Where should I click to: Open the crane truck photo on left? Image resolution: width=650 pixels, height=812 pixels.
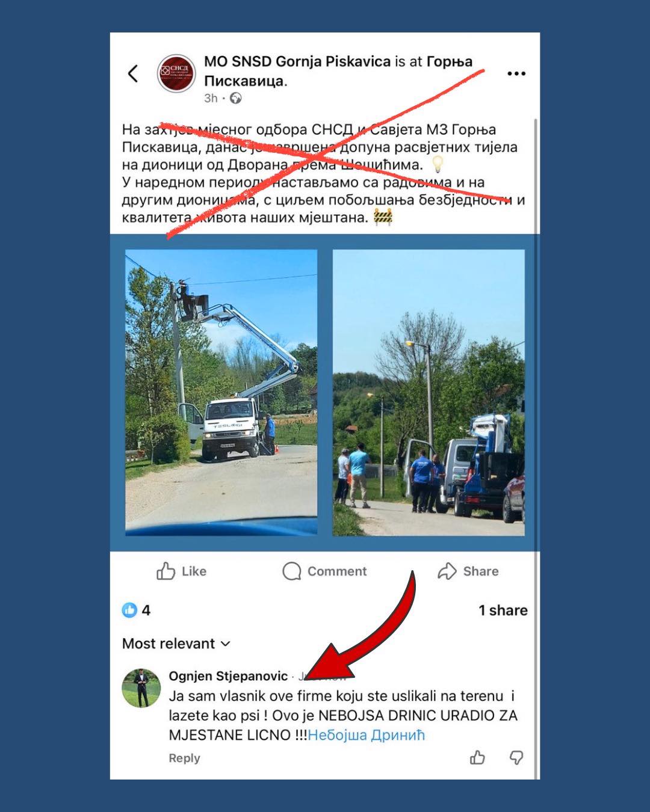(x=221, y=392)
